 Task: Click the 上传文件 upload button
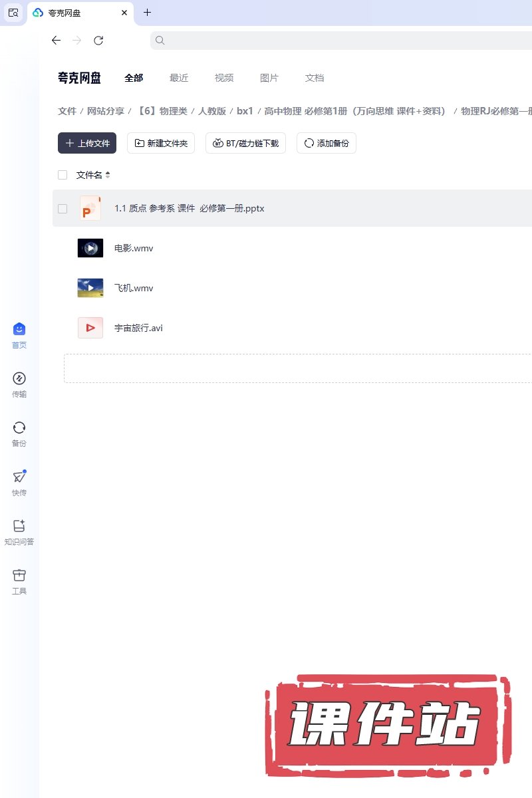click(x=87, y=143)
